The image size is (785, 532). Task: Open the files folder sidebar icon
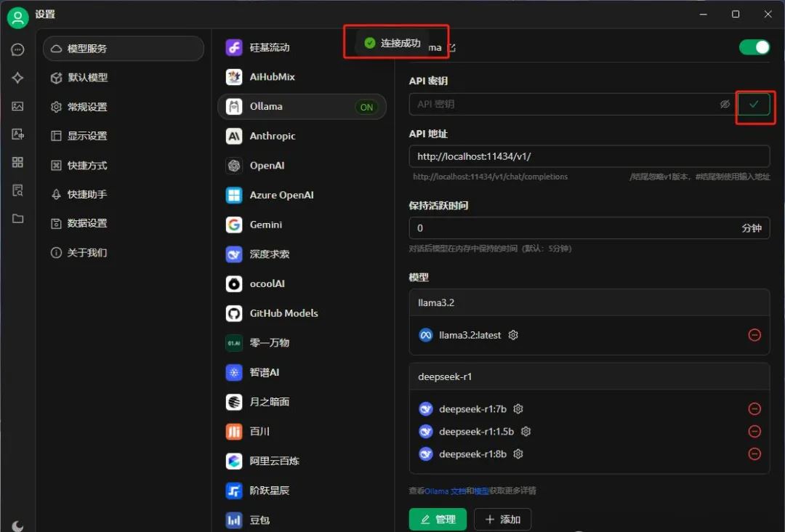point(17,219)
